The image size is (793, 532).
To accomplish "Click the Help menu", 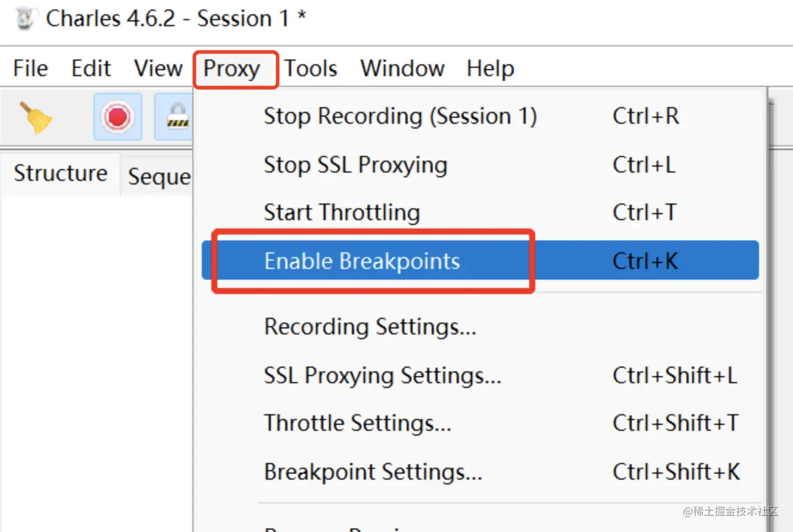I will coord(491,68).
